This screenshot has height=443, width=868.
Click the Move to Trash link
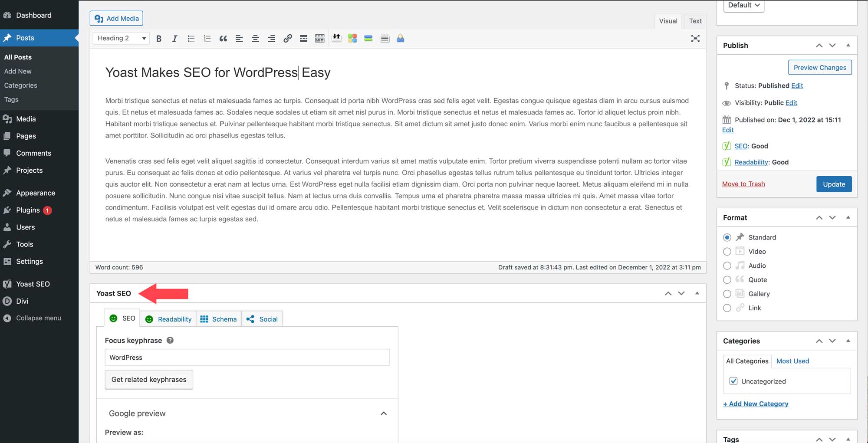[743, 184]
